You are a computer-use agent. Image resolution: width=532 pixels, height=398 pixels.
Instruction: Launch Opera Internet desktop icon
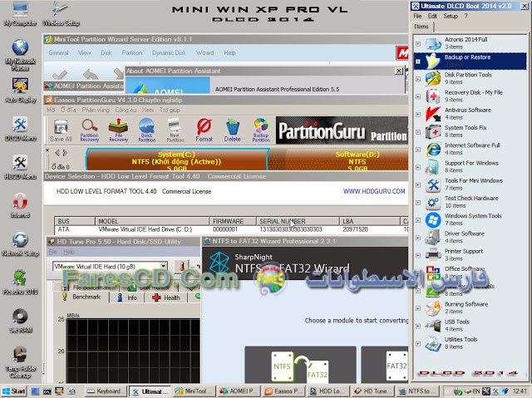point(20,205)
